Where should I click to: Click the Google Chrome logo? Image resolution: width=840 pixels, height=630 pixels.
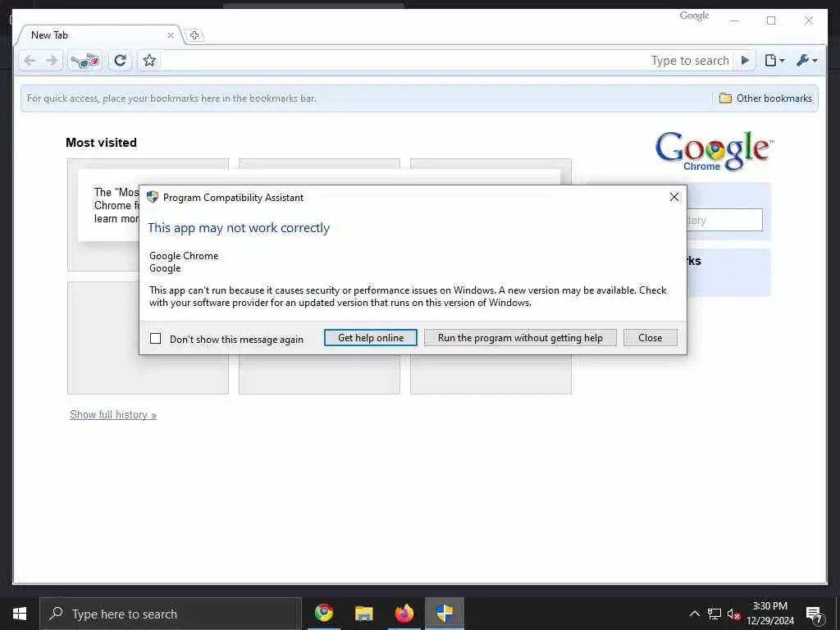(714, 152)
